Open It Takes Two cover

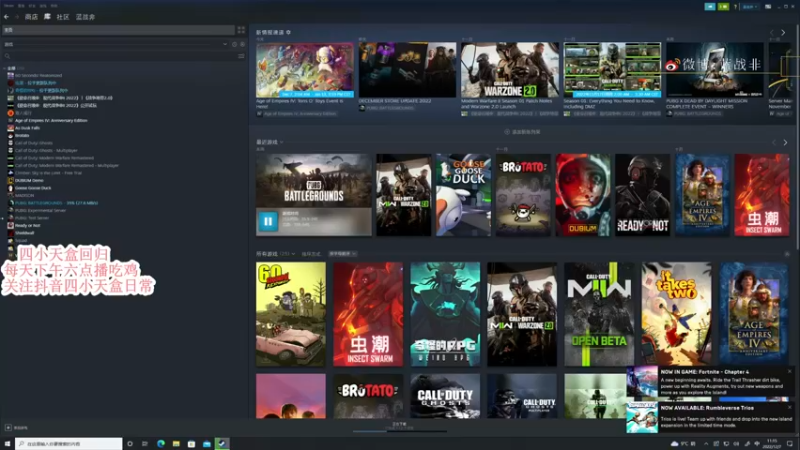coord(677,314)
